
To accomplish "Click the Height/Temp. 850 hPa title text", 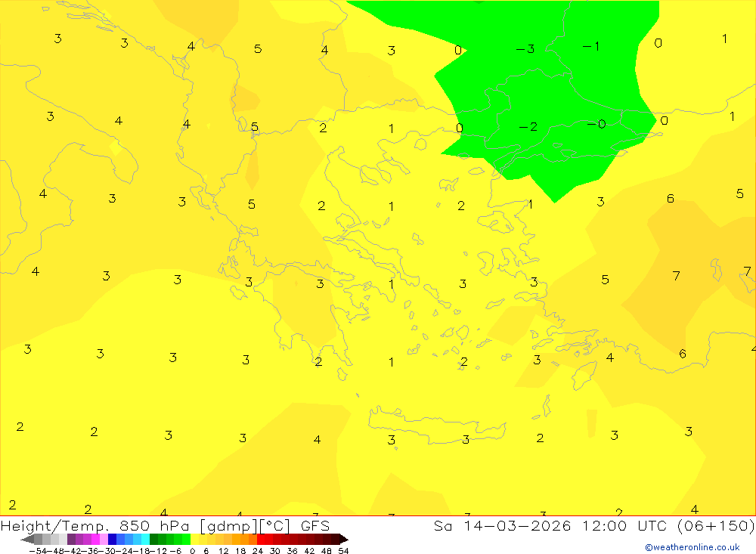I will point(95,525).
